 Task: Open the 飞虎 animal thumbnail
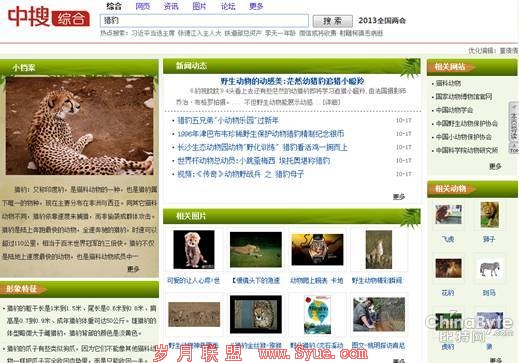point(448,214)
